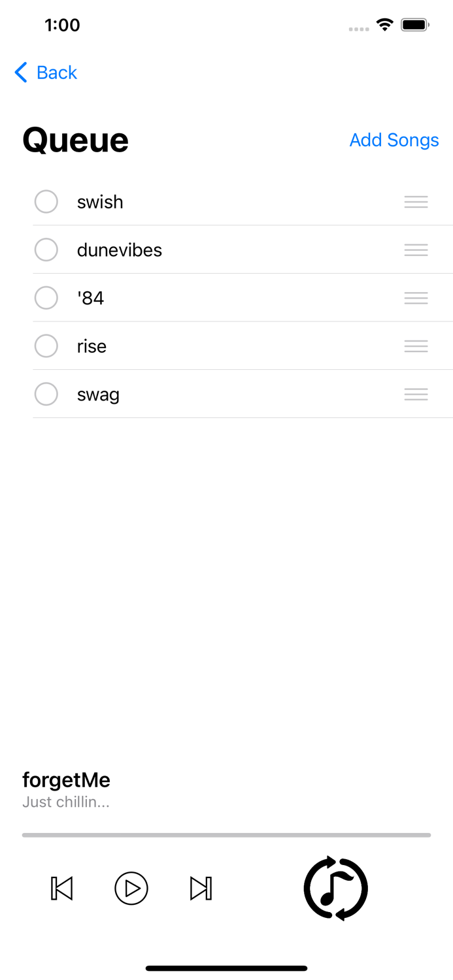Click the playback progress bar
This screenshot has height=980, width=453.
(x=226, y=835)
